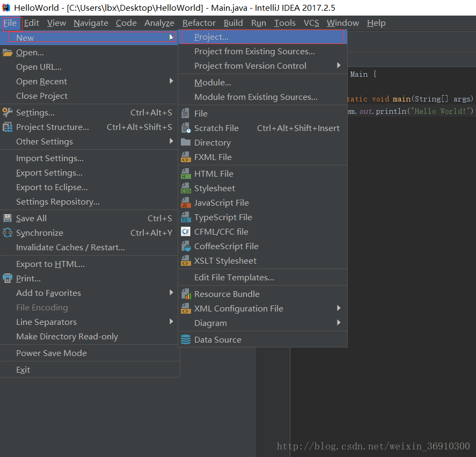This screenshot has height=457, width=476.
Task: Click Exit in File menu
Action: pos(89,370)
